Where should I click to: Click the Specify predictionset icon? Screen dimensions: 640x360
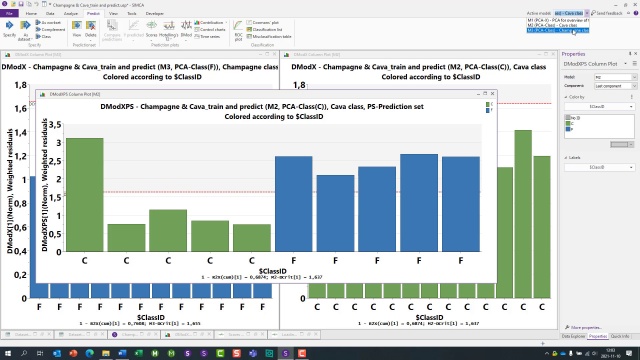[x=9, y=26]
